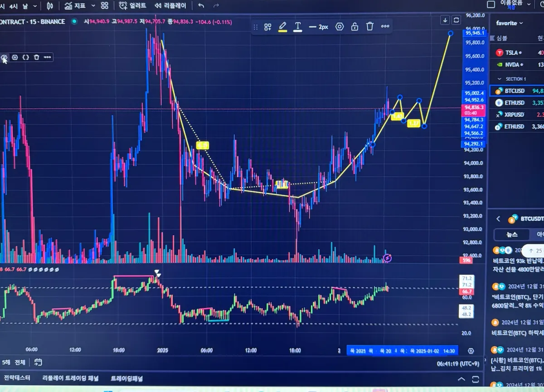544x392 pixels.
Task: Click the 얼러트 alert button
Action: pyautogui.click(x=132, y=6)
